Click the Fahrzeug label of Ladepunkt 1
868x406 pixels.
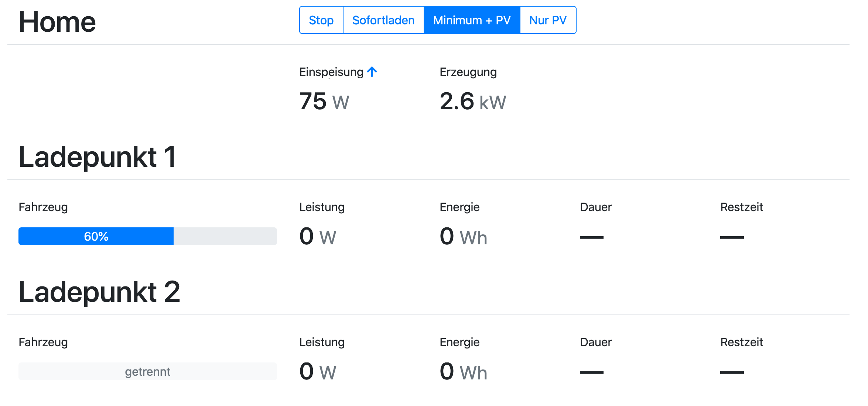[43, 207]
